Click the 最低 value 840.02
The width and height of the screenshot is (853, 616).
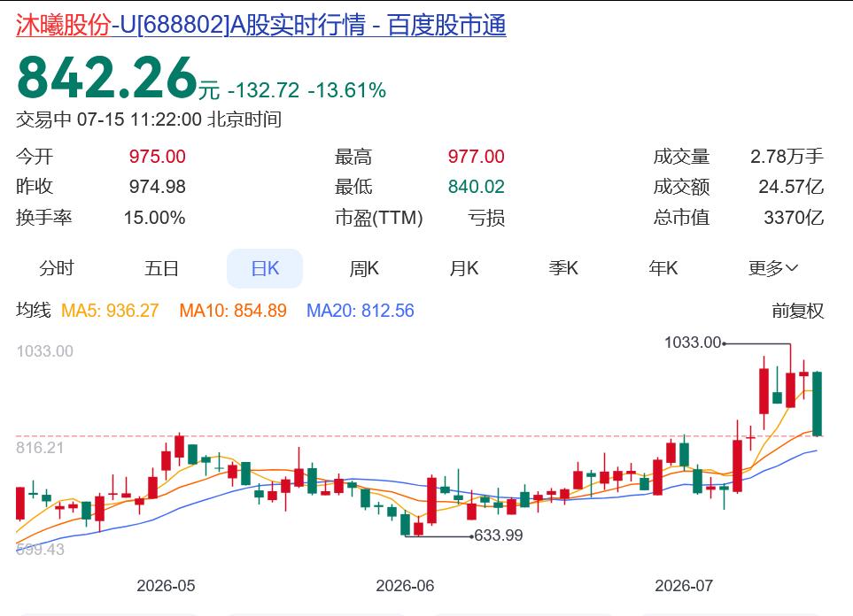pos(476,187)
